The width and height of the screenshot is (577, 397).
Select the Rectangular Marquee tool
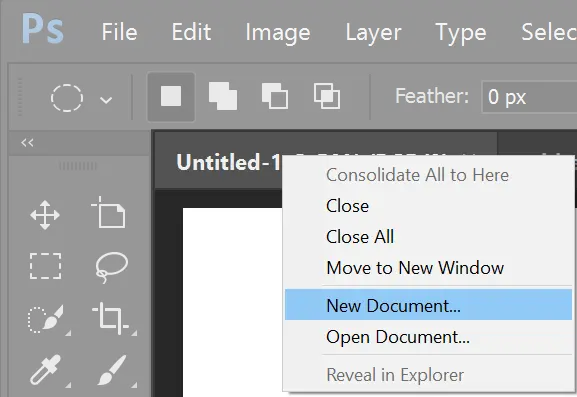pyautogui.click(x=45, y=266)
